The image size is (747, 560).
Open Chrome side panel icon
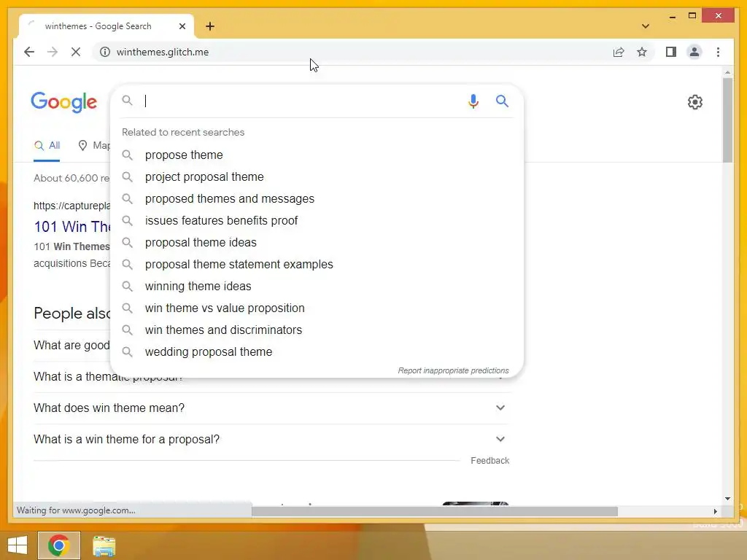click(671, 52)
